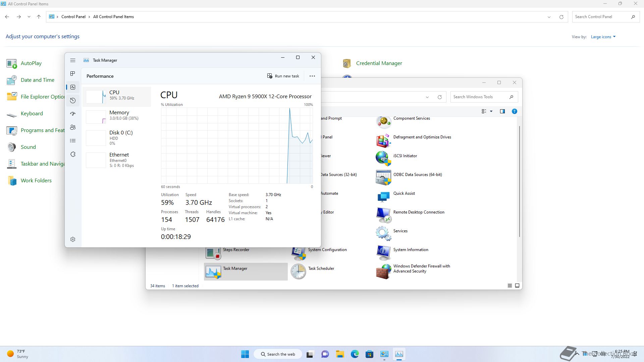Click the Windows Tools vertical scrollbar

point(520,182)
